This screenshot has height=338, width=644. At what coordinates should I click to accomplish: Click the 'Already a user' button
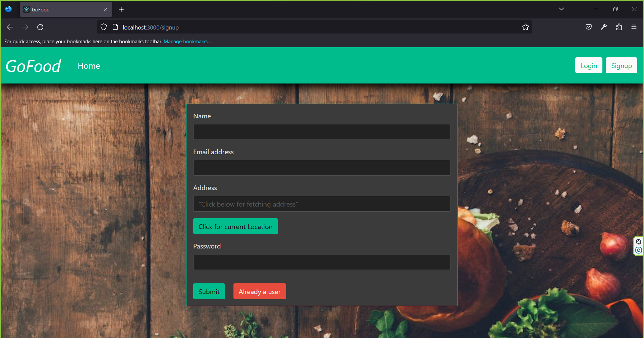[x=260, y=291]
